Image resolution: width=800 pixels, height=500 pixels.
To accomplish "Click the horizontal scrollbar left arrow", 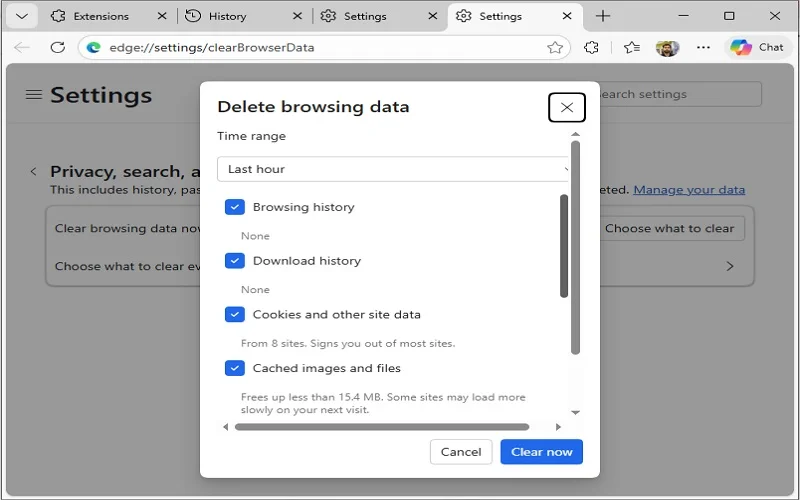I will tap(226, 427).
